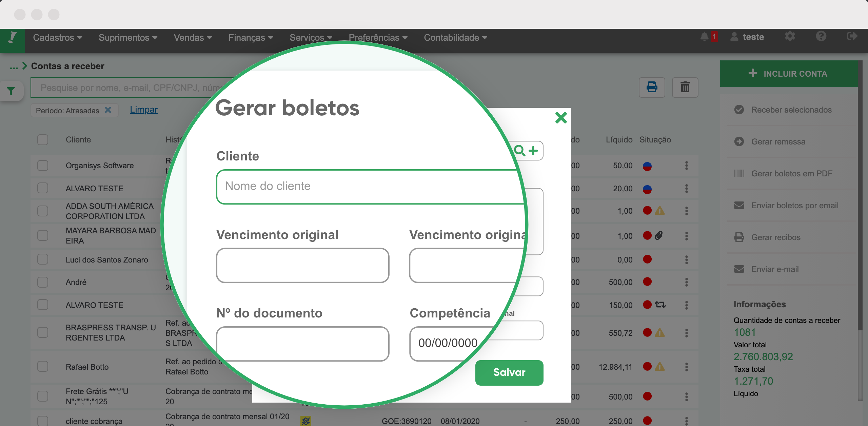This screenshot has height=426, width=868.
Task: Open the help question mark icon
Action: coord(821,36)
